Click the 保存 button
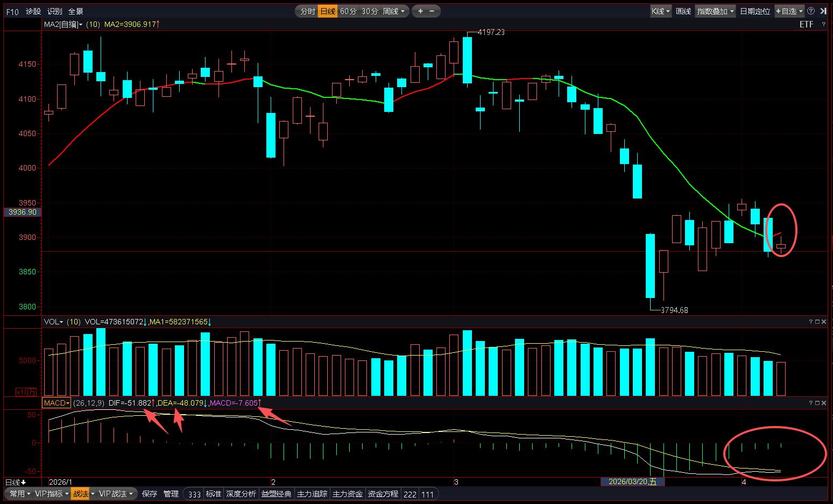The height and width of the screenshot is (504, 833). [x=150, y=494]
